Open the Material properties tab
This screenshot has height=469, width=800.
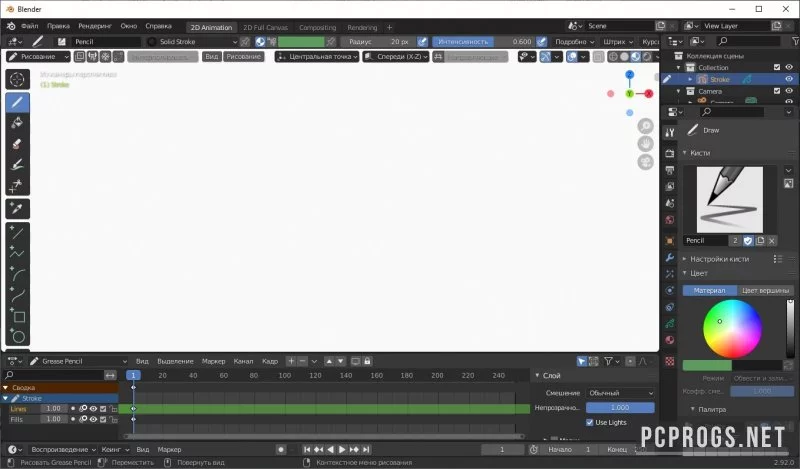pos(670,340)
